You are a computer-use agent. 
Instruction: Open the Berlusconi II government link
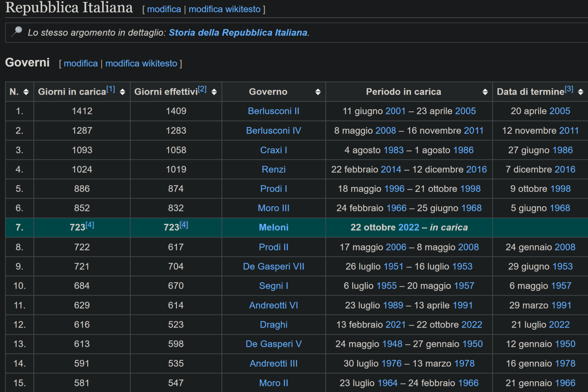coord(274,111)
